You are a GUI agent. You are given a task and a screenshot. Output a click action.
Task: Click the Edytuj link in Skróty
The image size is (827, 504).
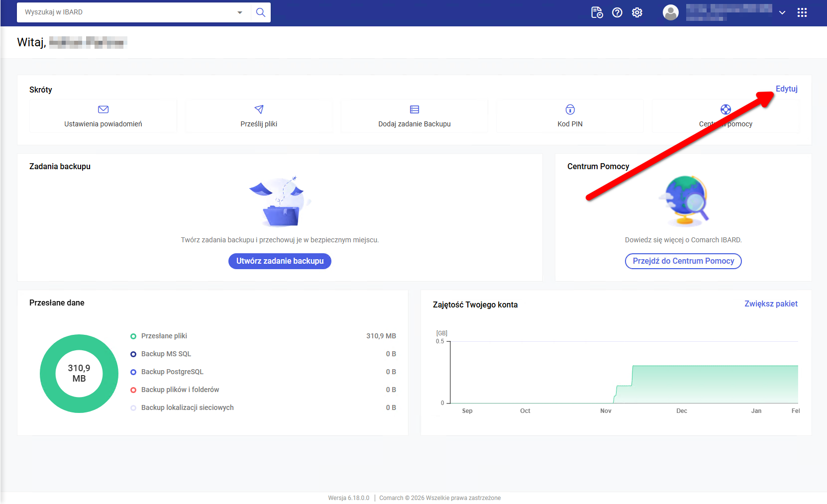click(786, 89)
